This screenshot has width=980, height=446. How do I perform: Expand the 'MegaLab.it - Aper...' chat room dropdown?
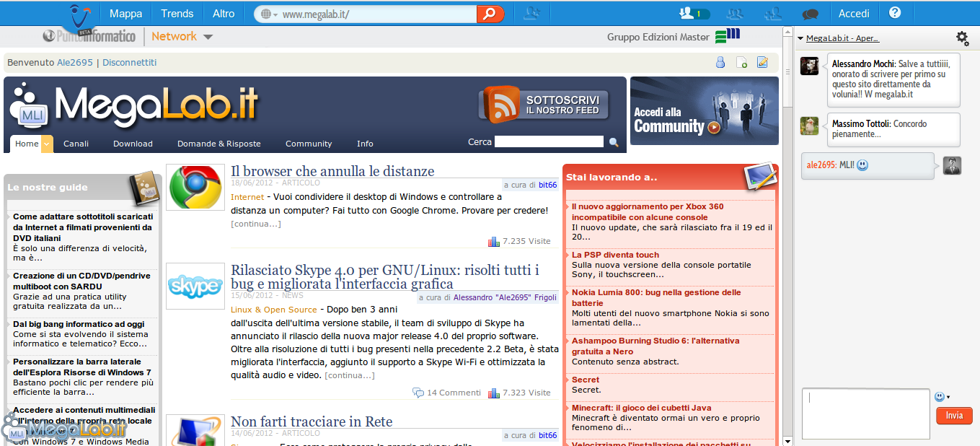click(x=800, y=38)
